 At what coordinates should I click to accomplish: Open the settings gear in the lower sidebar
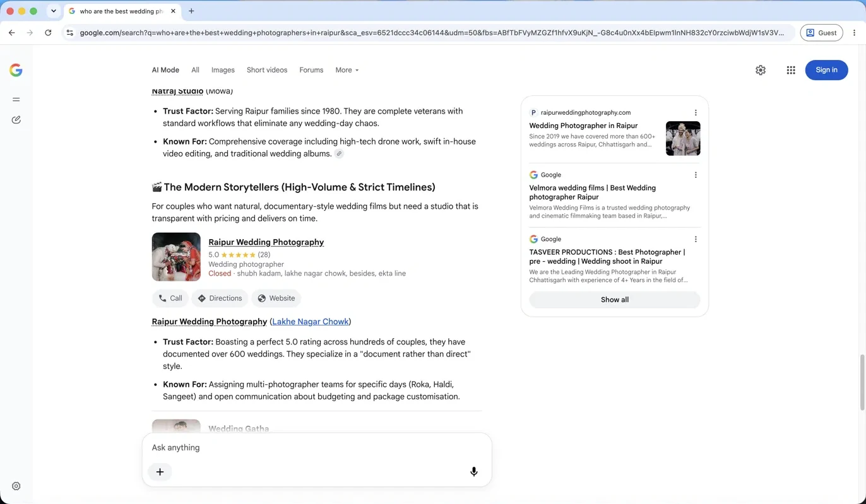pyautogui.click(x=16, y=486)
